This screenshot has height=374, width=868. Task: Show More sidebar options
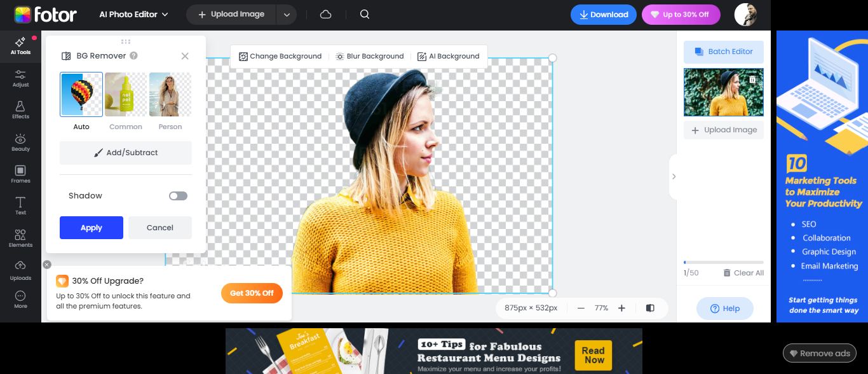point(20,300)
